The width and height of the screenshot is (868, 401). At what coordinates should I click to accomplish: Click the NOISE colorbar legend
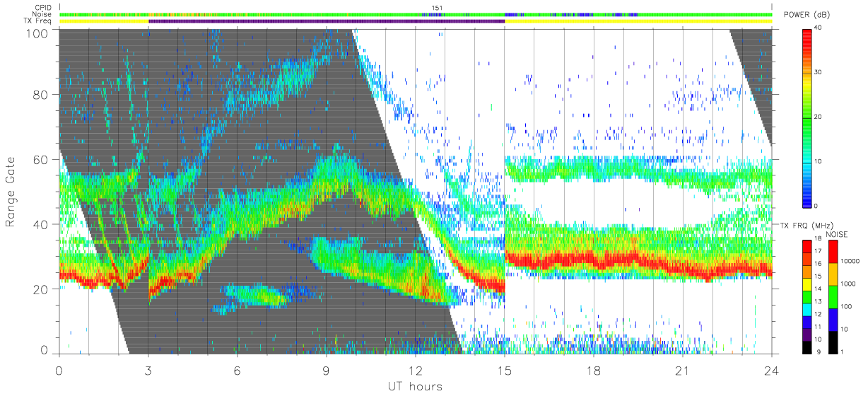point(833,296)
